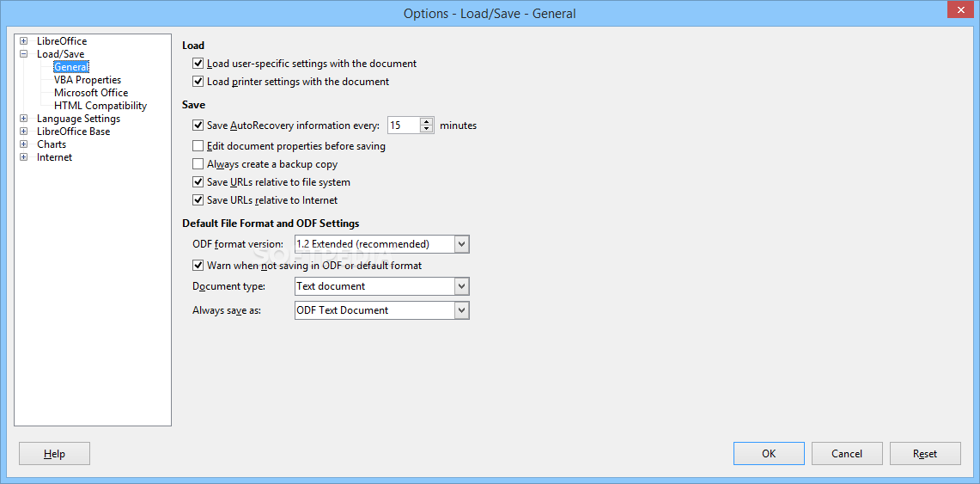Toggle Save URLs relative to file system
Image resolution: width=980 pixels, height=484 pixels.
point(198,182)
